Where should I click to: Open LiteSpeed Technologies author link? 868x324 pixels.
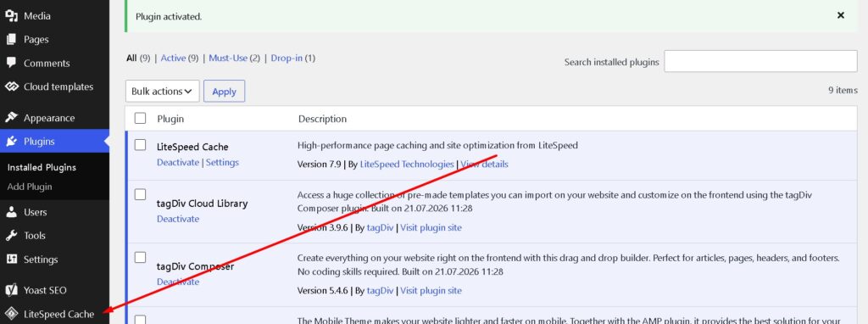click(x=407, y=164)
